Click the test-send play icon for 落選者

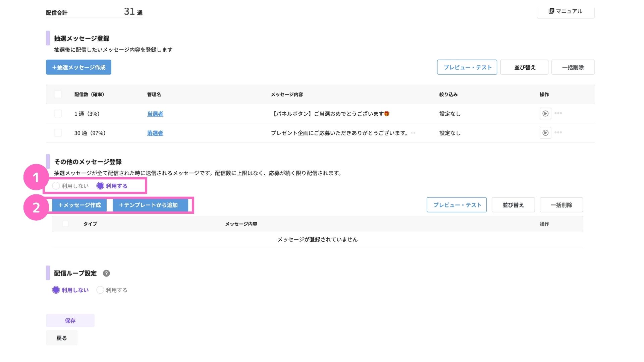point(545,133)
